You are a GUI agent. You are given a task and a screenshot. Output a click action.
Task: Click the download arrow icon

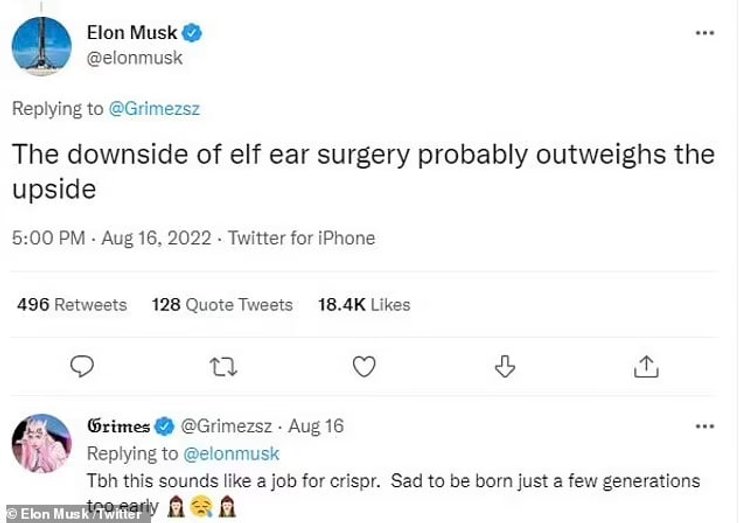pos(505,368)
